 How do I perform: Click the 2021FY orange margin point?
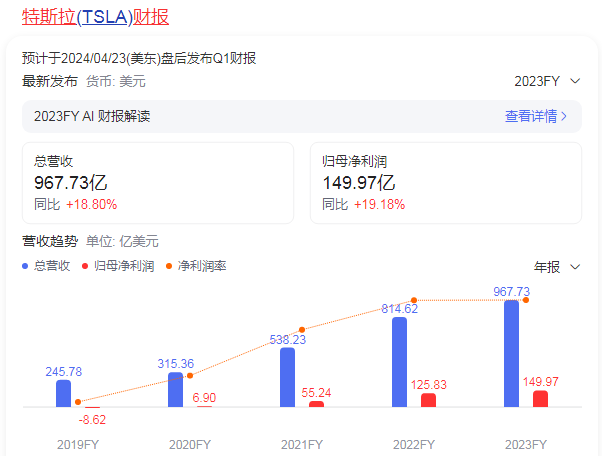pyautogui.click(x=302, y=330)
